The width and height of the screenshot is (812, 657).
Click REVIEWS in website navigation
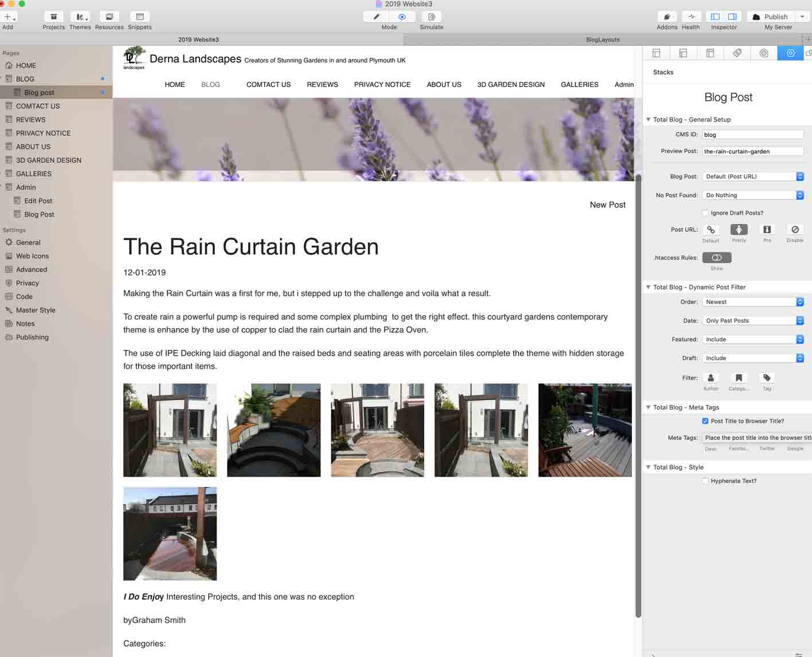pyautogui.click(x=322, y=84)
